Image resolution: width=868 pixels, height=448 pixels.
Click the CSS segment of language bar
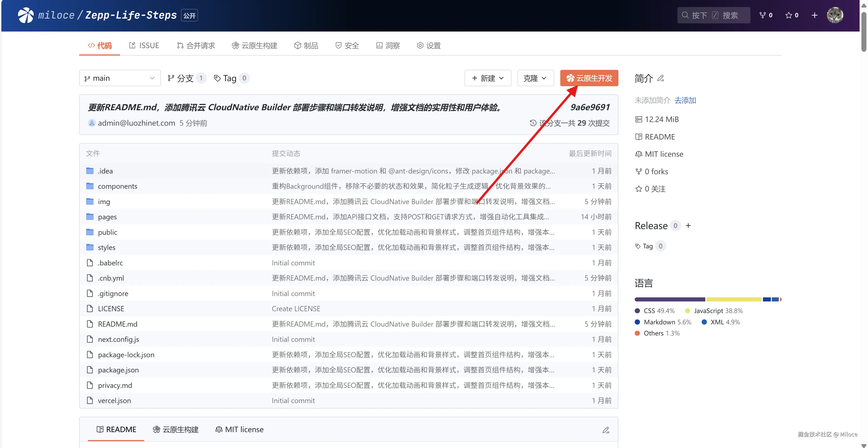[x=669, y=299]
